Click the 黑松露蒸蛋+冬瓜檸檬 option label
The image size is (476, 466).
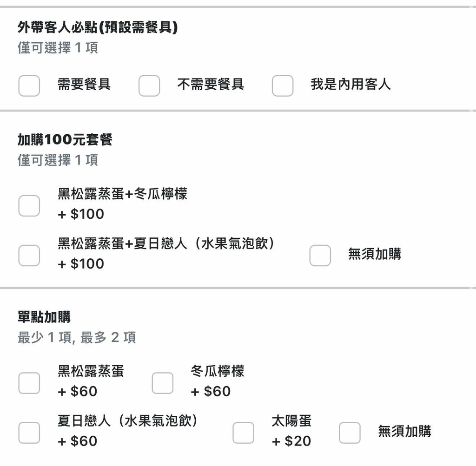122,193
